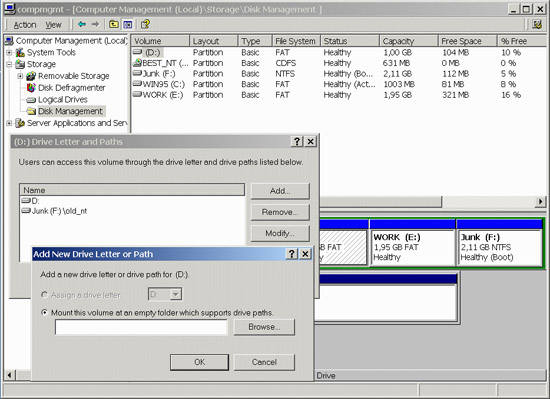Click the help button in Add New Drive Letter dialog
Image resolution: width=550 pixels, height=399 pixels.
[x=291, y=254]
